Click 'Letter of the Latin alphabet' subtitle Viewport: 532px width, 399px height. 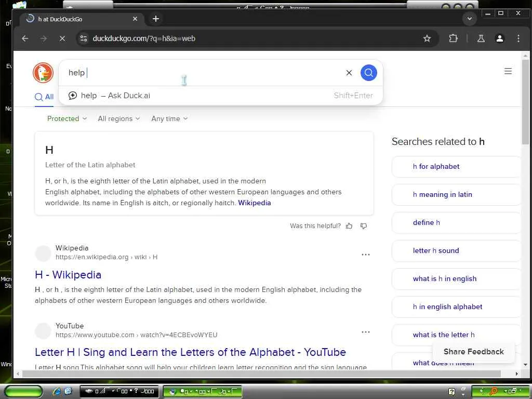[x=90, y=165]
